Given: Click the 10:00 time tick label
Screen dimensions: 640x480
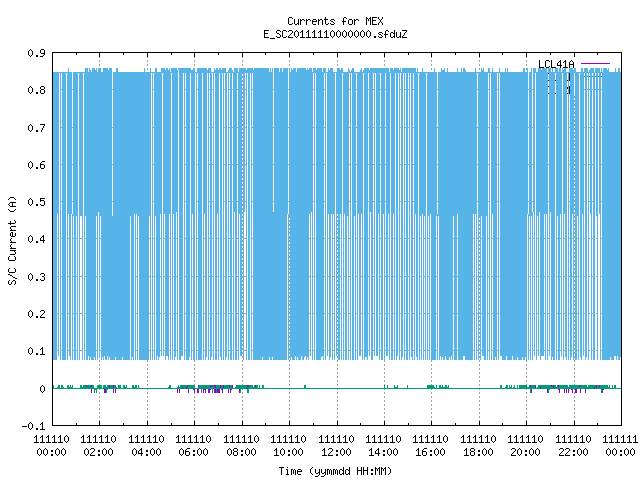Looking at the screenshot, I should [x=288, y=452].
